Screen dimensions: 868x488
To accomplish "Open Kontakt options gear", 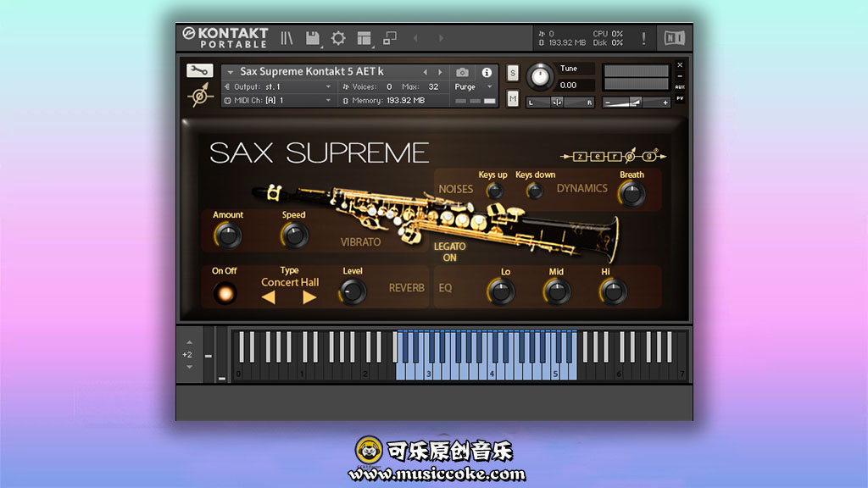I will 338,38.
